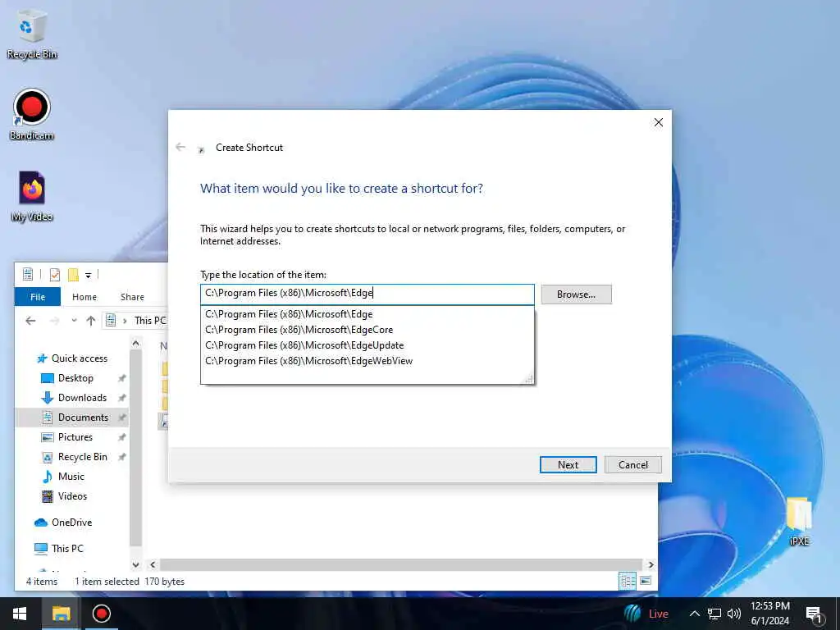The width and height of the screenshot is (840, 630).
Task: Choose the Microsoft\Edge path suggestion
Action: tap(367, 314)
